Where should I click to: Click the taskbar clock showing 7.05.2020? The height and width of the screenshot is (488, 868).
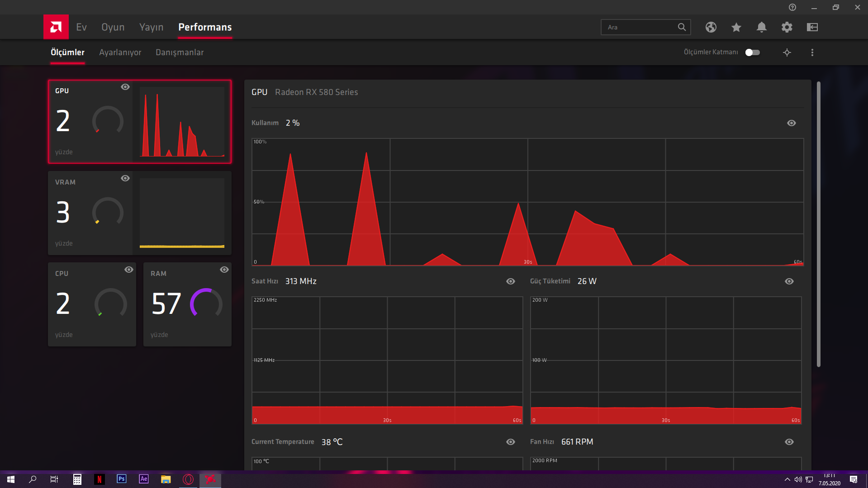point(829,479)
